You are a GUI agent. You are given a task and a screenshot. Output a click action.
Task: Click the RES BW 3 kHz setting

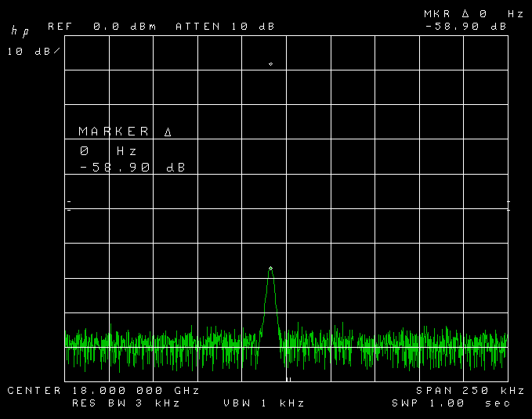point(125,403)
